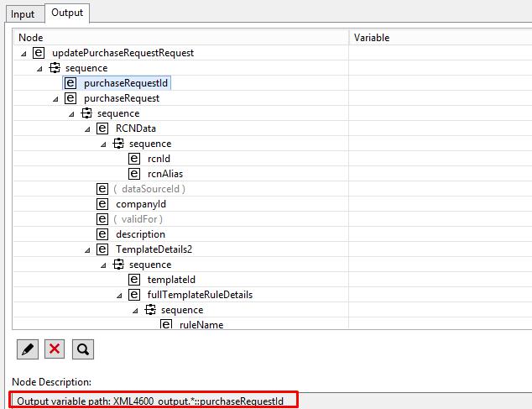
Task: Select the TemplateDetails2 label
Action: click(154, 249)
